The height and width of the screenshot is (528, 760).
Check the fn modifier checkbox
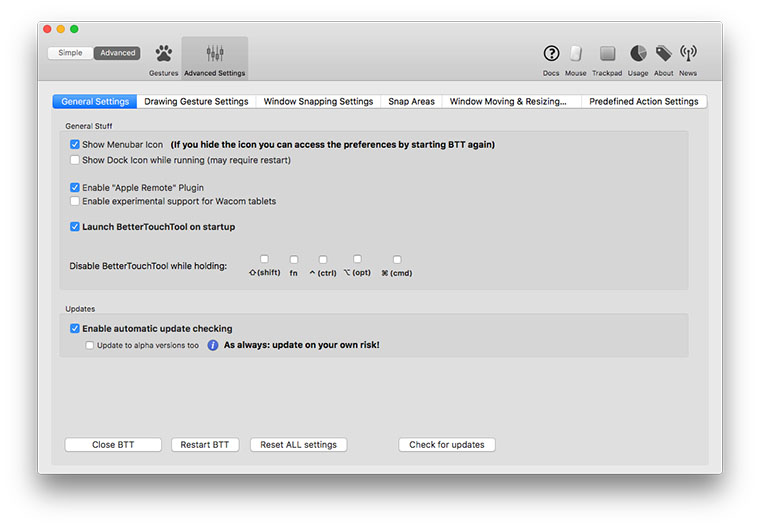point(294,259)
